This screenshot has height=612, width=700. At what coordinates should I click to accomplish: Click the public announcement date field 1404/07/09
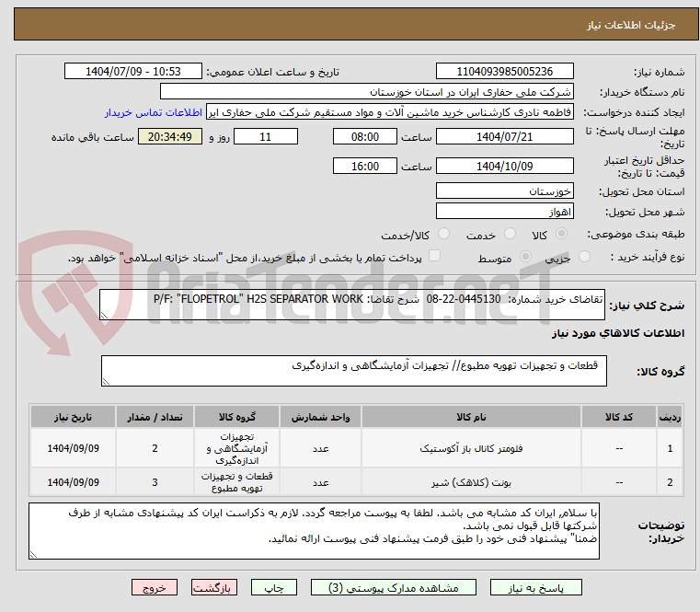133,71
